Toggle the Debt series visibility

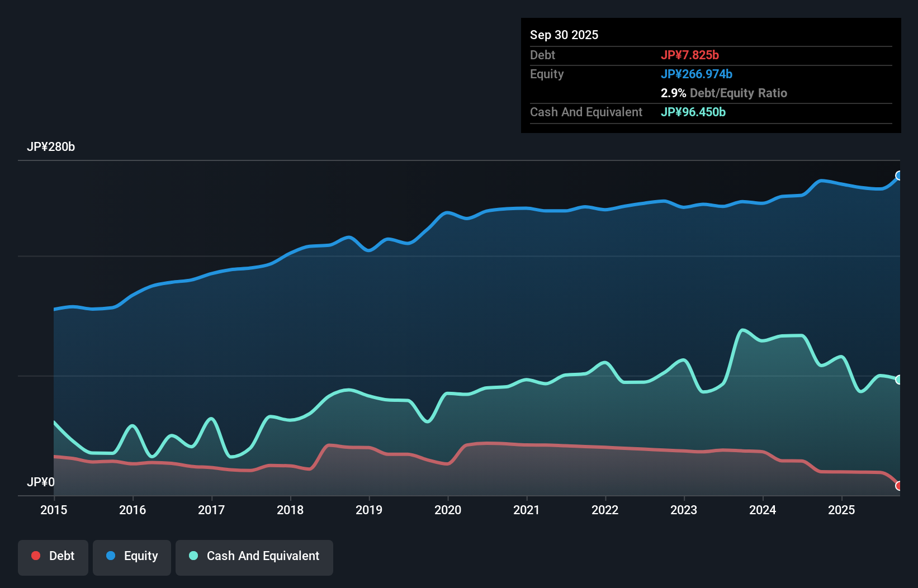click(x=53, y=557)
